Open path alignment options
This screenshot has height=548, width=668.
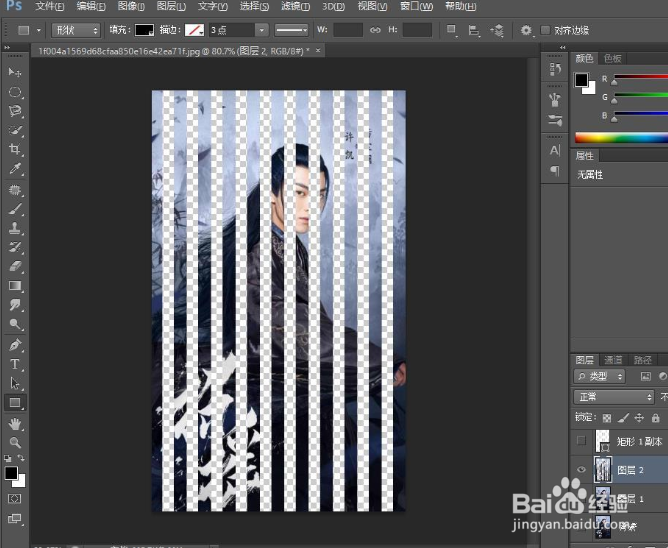pos(473,30)
